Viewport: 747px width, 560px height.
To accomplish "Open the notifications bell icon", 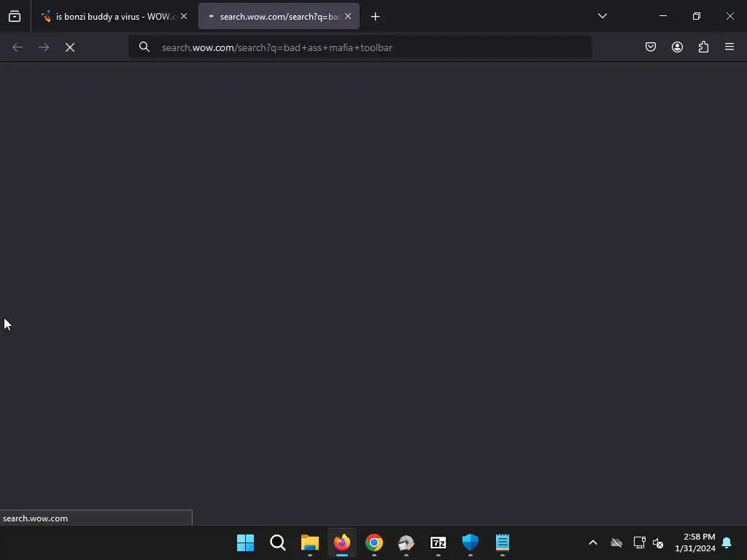I will click(x=727, y=542).
